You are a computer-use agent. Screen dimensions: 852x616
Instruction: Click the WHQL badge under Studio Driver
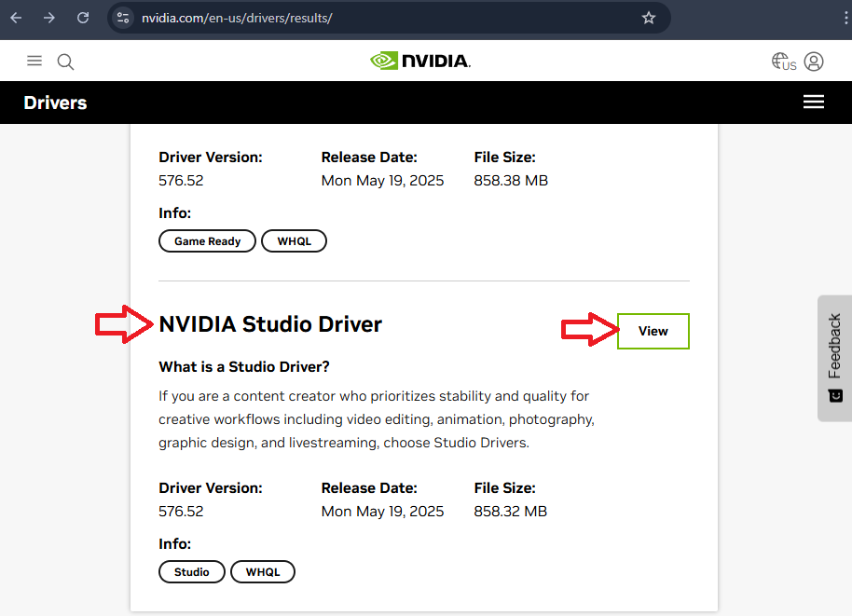coord(262,571)
